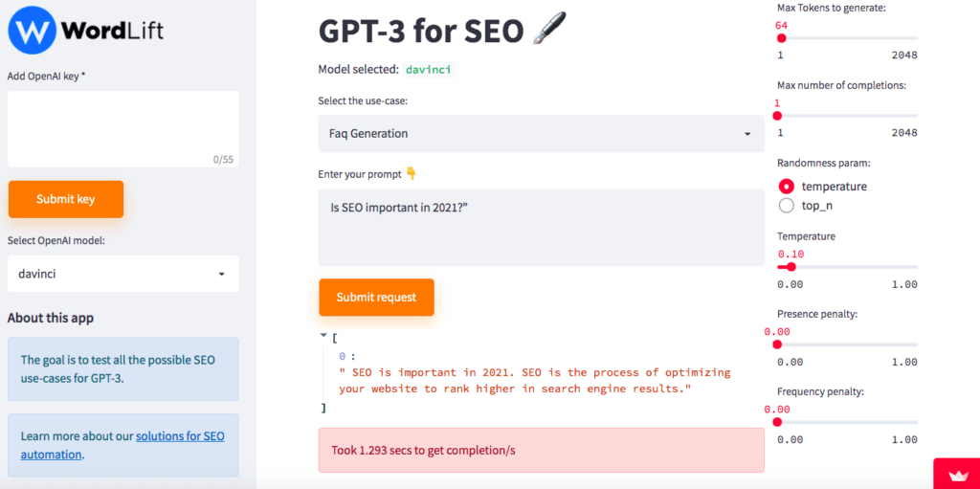The image size is (980, 489).
Task: Click the davinci model code tag
Action: 428,70
